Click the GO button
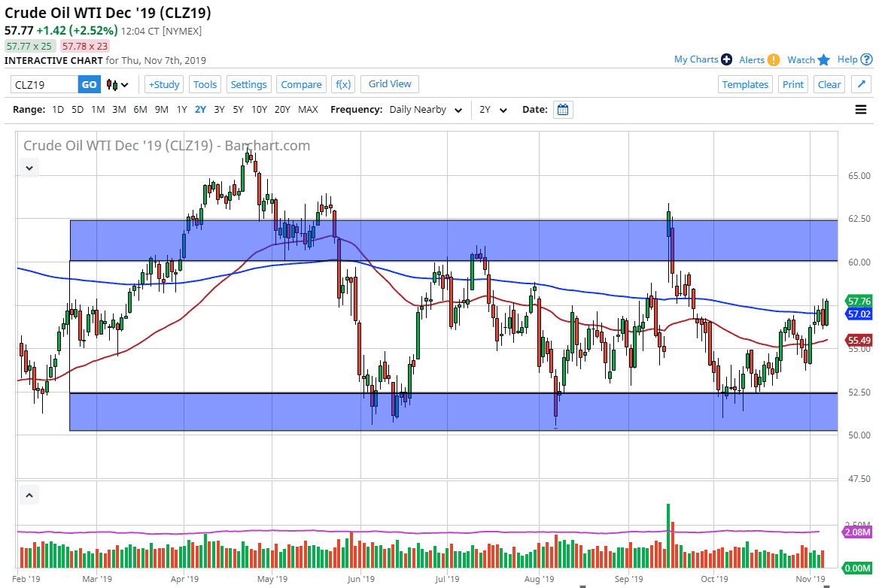885x588 pixels. tap(88, 84)
